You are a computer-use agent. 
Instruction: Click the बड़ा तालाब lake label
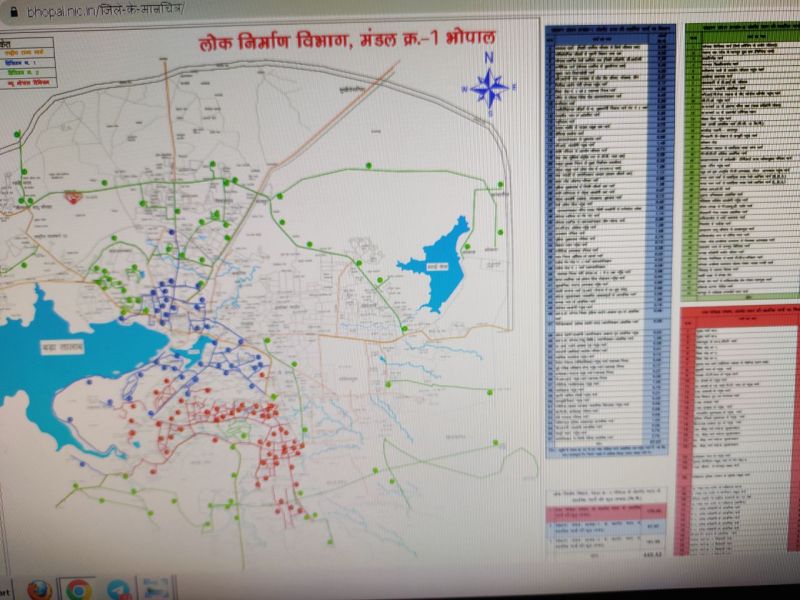tap(63, 348)
